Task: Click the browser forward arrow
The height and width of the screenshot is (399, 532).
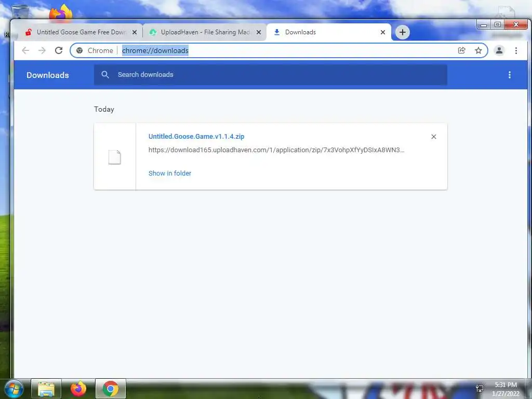Action: tap(42, 50)
